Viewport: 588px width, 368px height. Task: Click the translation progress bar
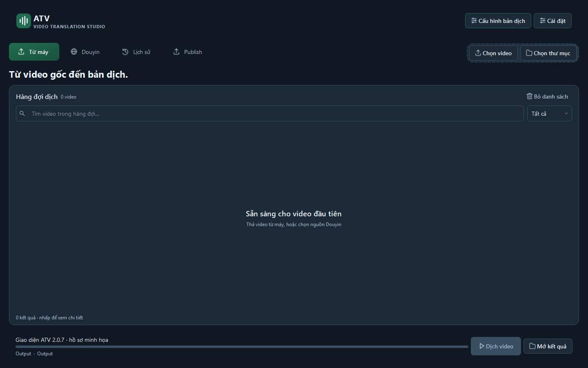(242, 347)
